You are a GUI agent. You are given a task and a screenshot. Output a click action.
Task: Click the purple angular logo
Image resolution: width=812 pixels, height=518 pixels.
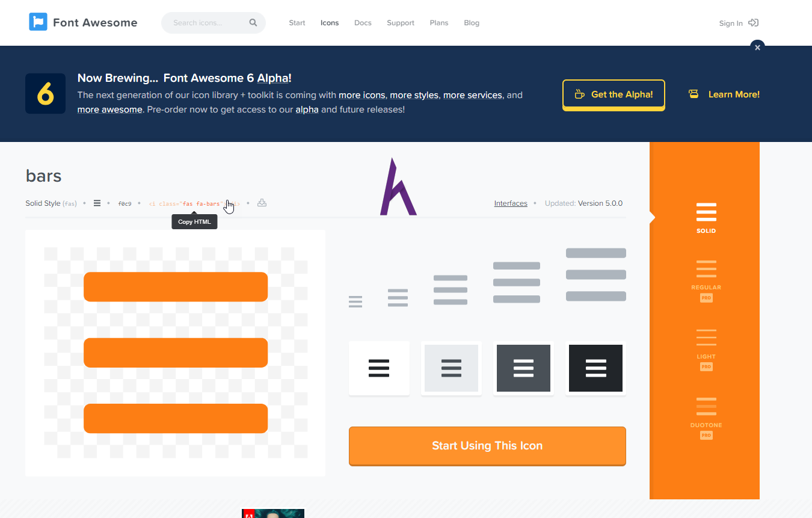(398, 187)
